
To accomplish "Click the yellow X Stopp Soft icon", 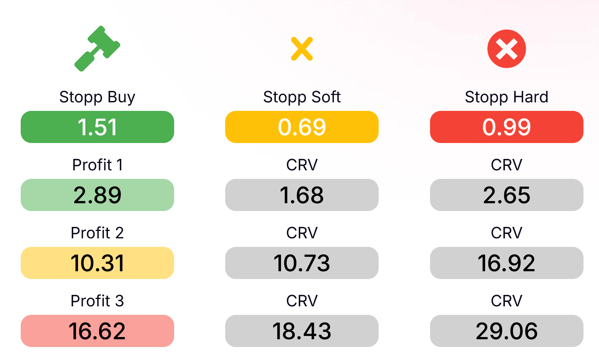I will click(x=302, y=49).
